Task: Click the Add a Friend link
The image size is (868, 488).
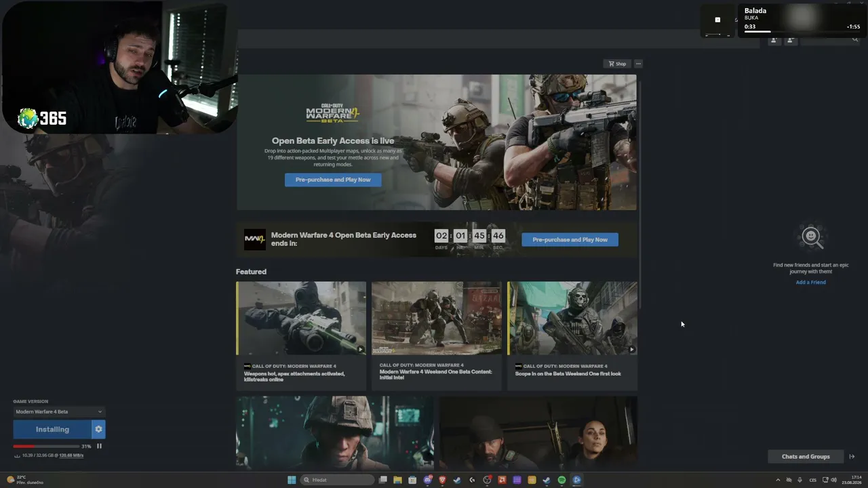Action: [810, 282]
